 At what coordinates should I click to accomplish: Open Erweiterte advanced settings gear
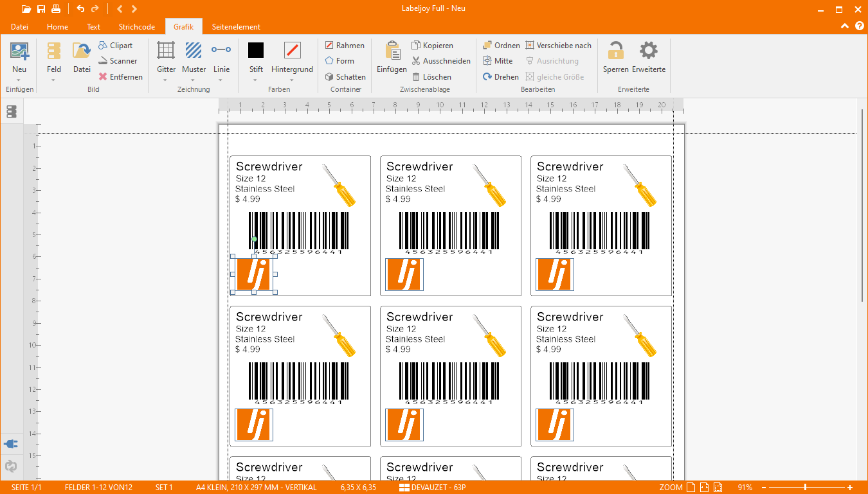pyautogui.click(x=649, y=58)
